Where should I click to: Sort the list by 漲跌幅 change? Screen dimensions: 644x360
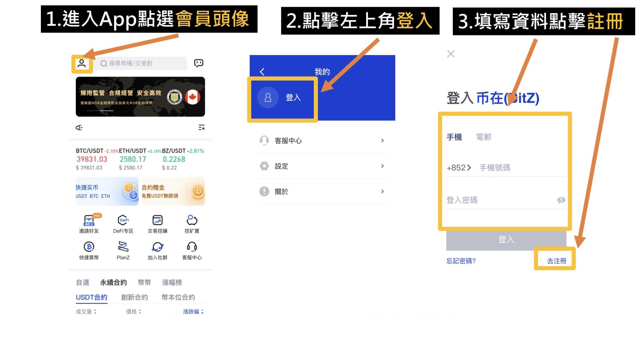193,312
